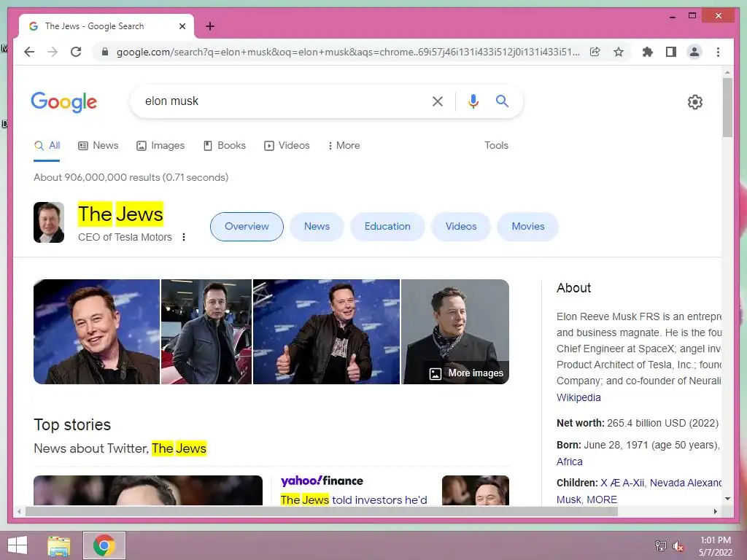The height and width of the screenshot is (560, 747).
Task: Click the Net worth value
Action: [x=662, y=423]
